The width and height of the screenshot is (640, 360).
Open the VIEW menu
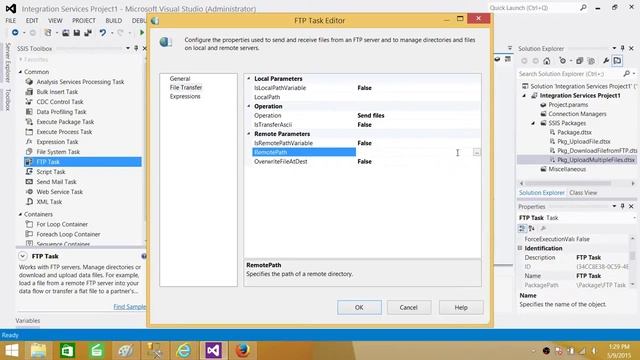click(55, 20)
